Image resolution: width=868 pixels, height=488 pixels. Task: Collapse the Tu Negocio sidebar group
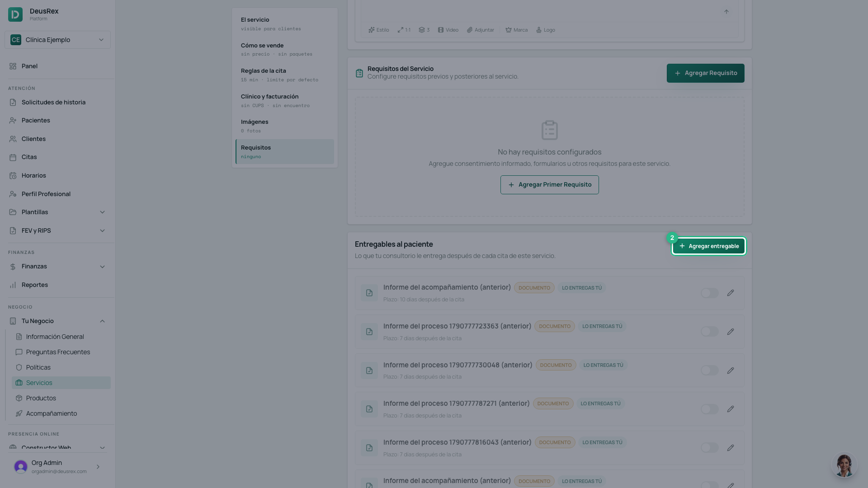point(57,321)
